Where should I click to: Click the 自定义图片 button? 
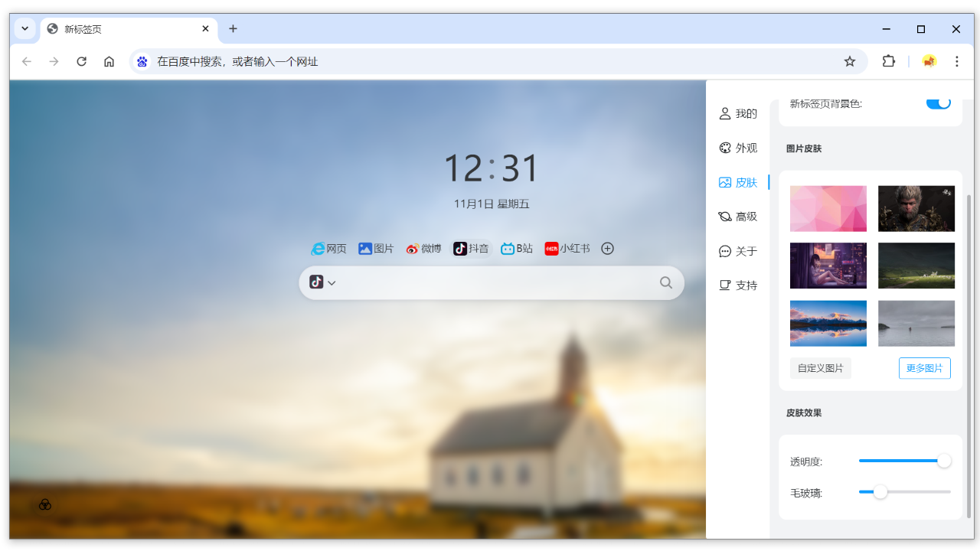pyautogui.click(x=820, y=368)
